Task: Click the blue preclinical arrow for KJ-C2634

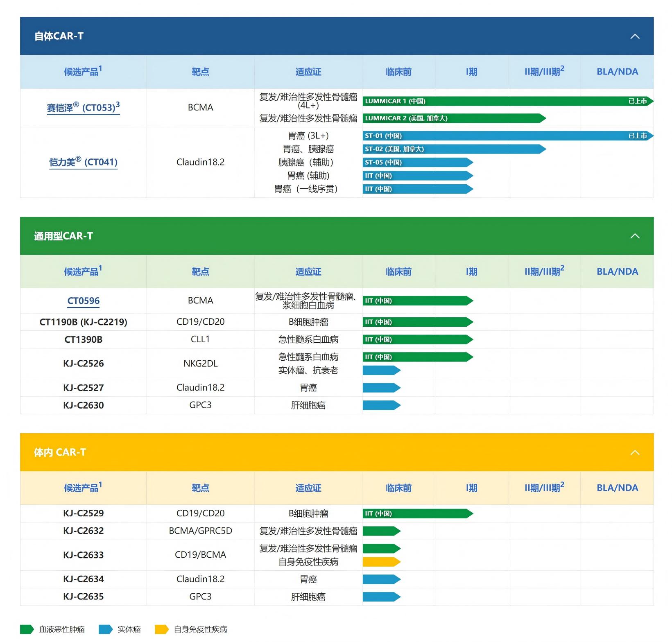Action: coord(382,579)
